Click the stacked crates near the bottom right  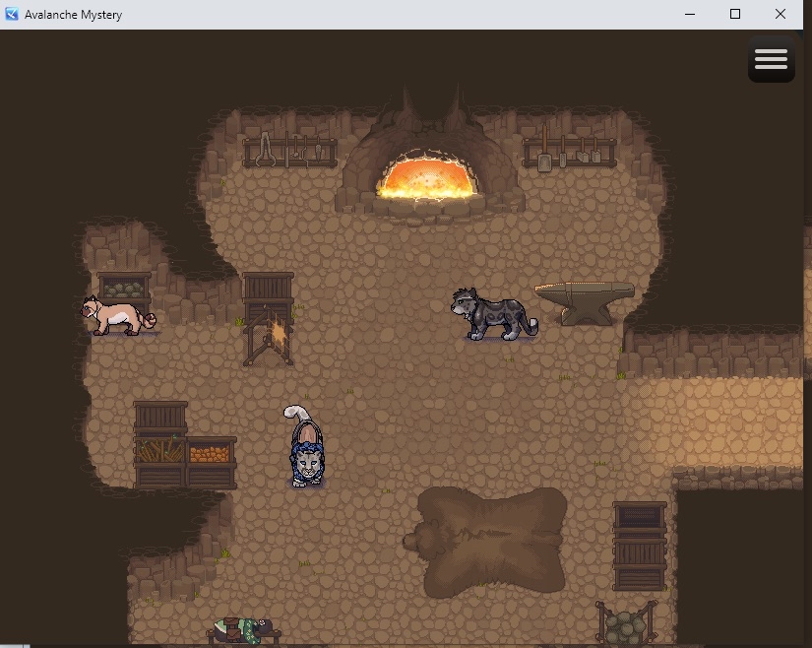(x=640, y=546)
